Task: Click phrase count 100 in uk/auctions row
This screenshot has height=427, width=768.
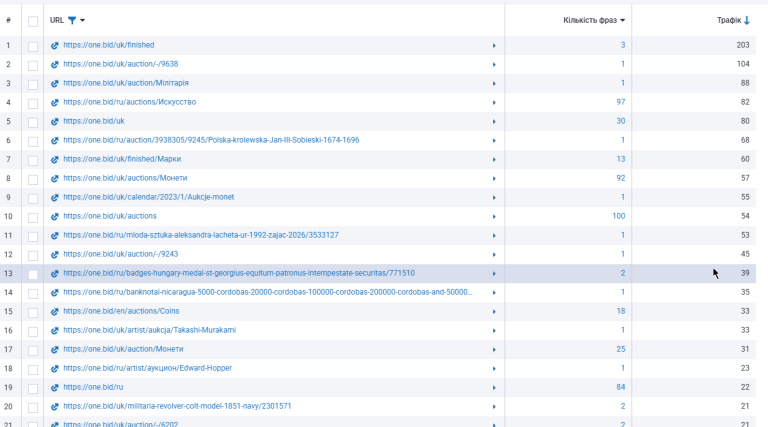Action: [619, 216]
